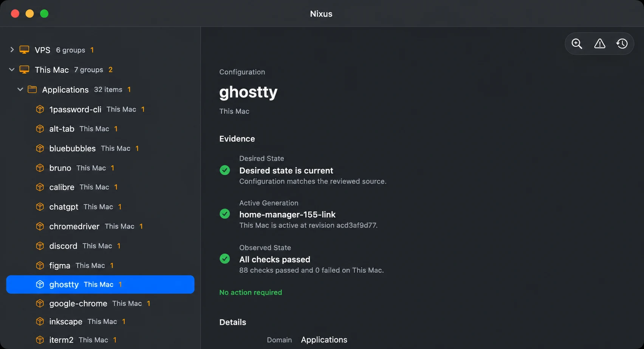This screenshot has height=349, width=644.
Task: Select chatgpt in the sidebar
Action: tap(100, 207)
